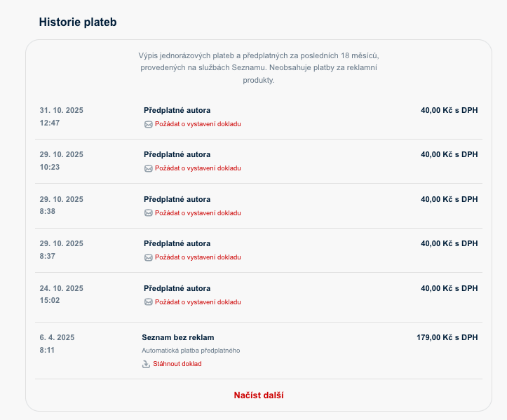This screenshot has height=420, width=507.
Task: Click envelope icon for 24. 10. 2025 payment
Action: 148,302
